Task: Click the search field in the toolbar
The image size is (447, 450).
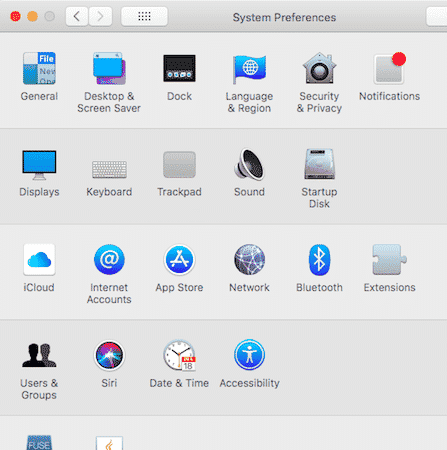Action: pos(437,16)
